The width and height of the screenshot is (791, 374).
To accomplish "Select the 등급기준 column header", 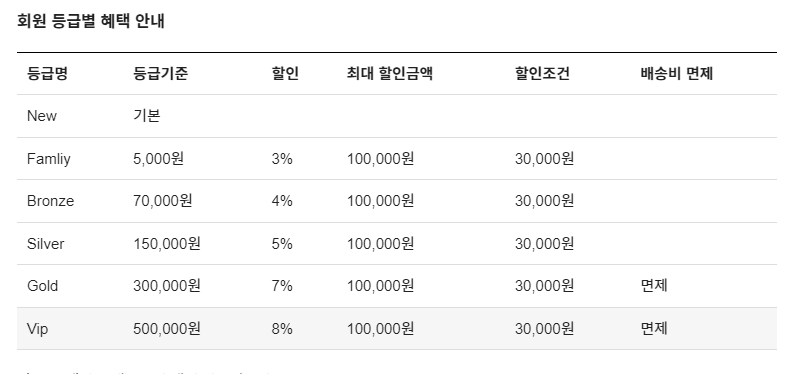I will coord(160,74).
